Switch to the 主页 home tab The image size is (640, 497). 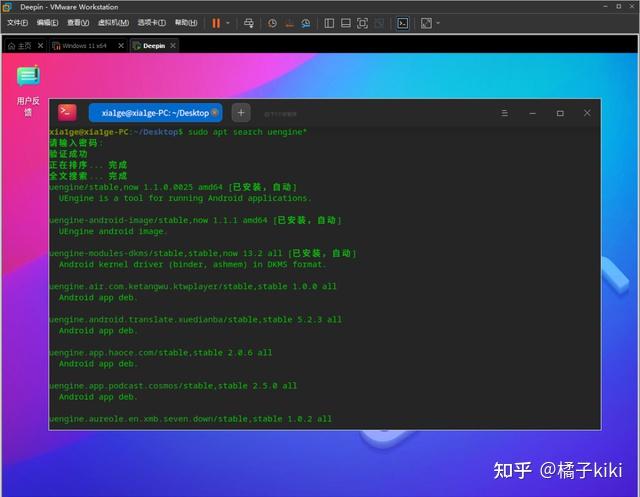[20, 46]
